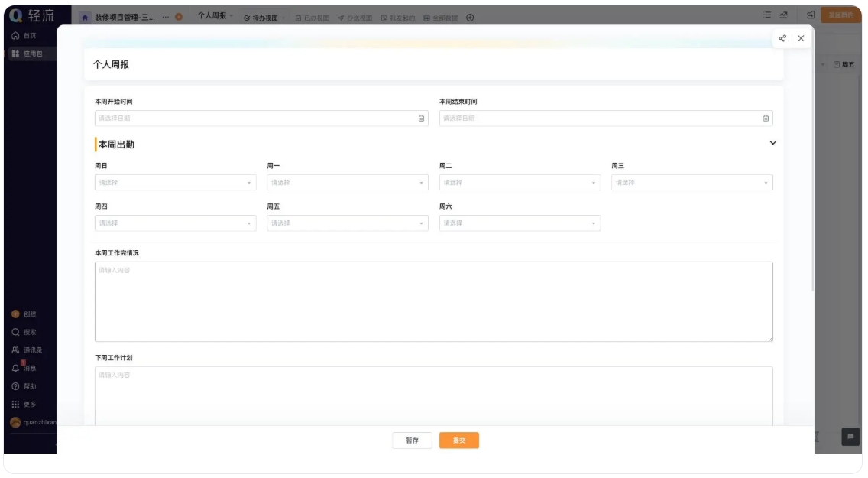Click the orange 提交 submit button
The width and height of the screenshot is (868, 478).
click(x=458, y=441)
